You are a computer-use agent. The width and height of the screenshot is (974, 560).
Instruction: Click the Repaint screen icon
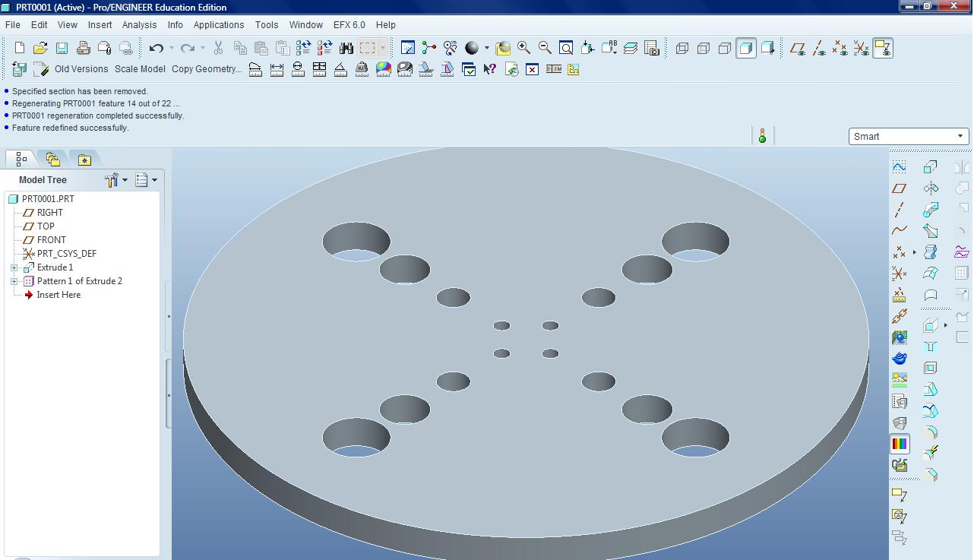(x=408, y=48)
